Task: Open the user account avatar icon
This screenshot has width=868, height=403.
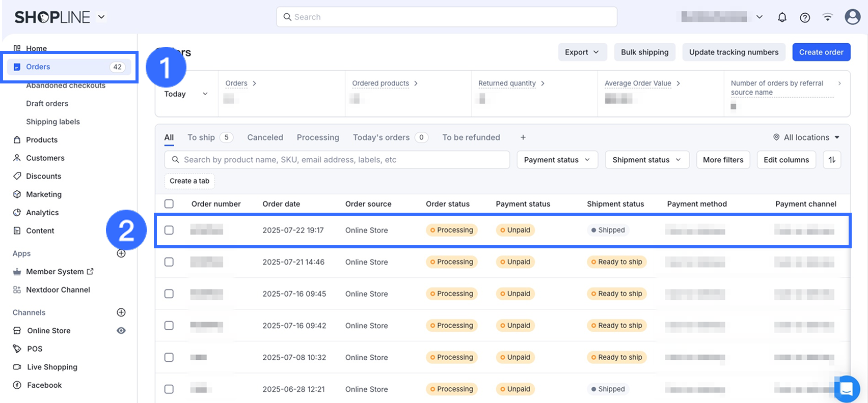Action: point(852,17)
